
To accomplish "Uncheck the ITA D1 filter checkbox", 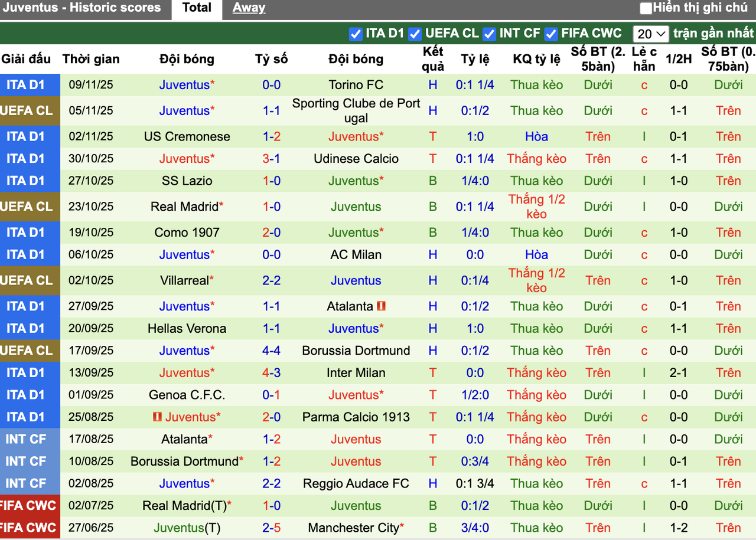I will pyautogui.click(x=355, y=34).
